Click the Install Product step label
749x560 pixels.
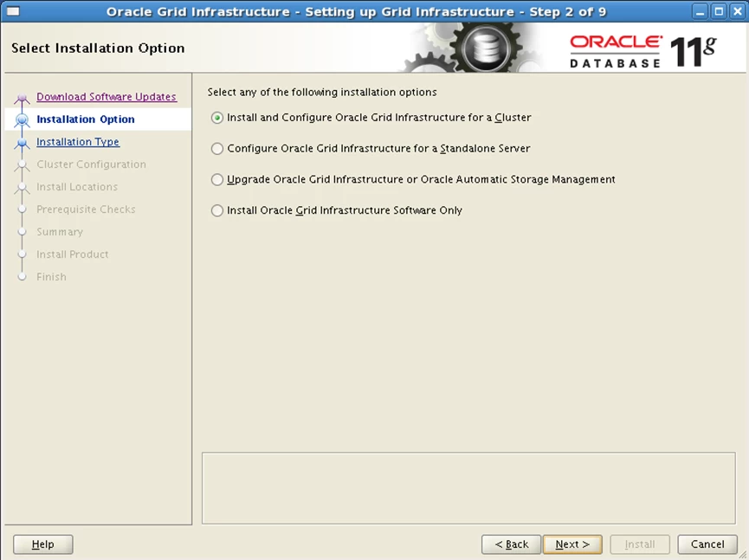coord(73,254)
